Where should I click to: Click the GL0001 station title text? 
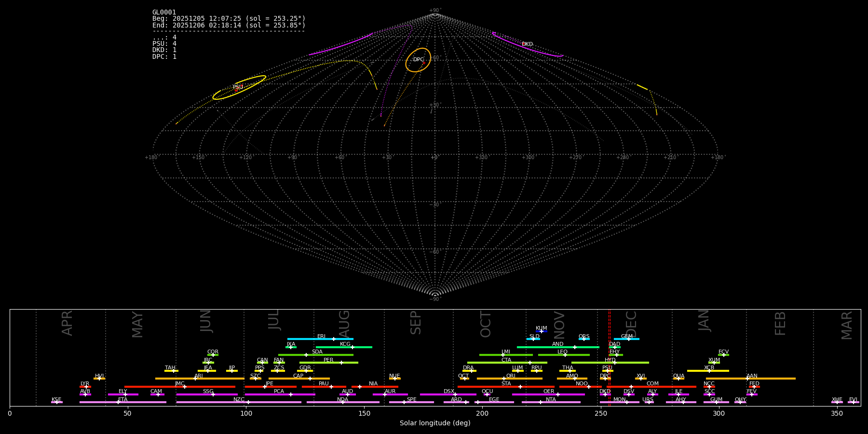point(164,13)
